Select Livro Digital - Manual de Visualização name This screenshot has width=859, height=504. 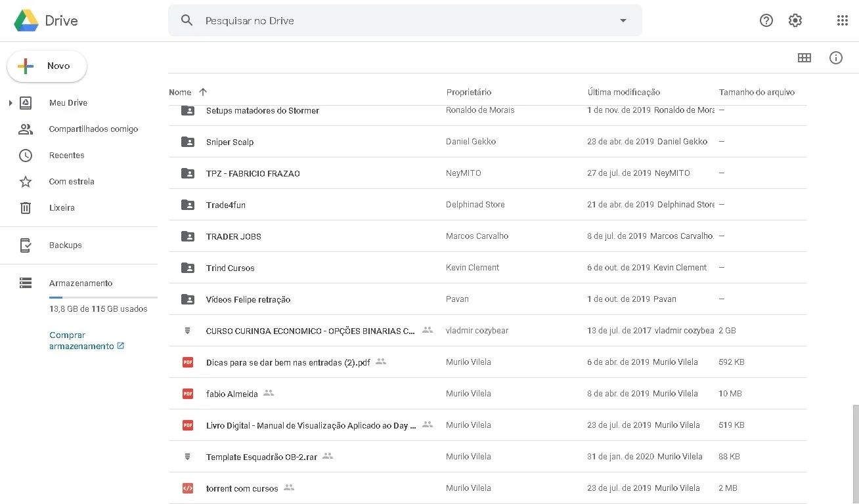[x=311, y=426]
